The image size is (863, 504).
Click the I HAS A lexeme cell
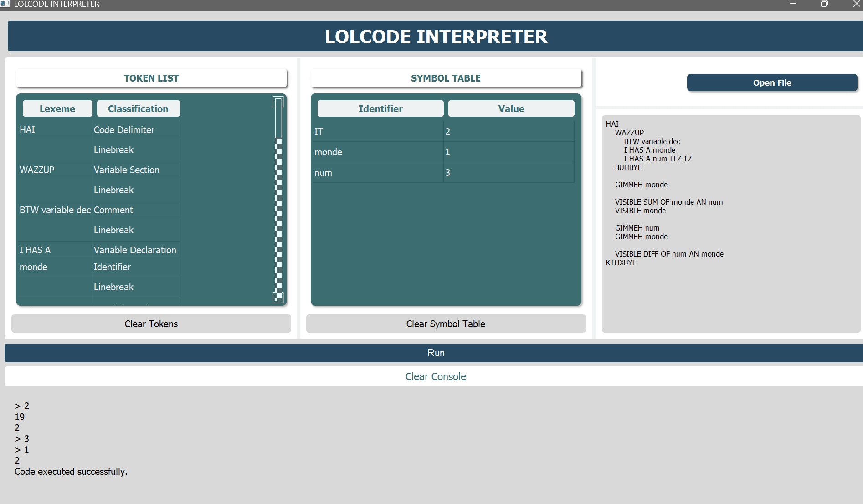point(54,250)
